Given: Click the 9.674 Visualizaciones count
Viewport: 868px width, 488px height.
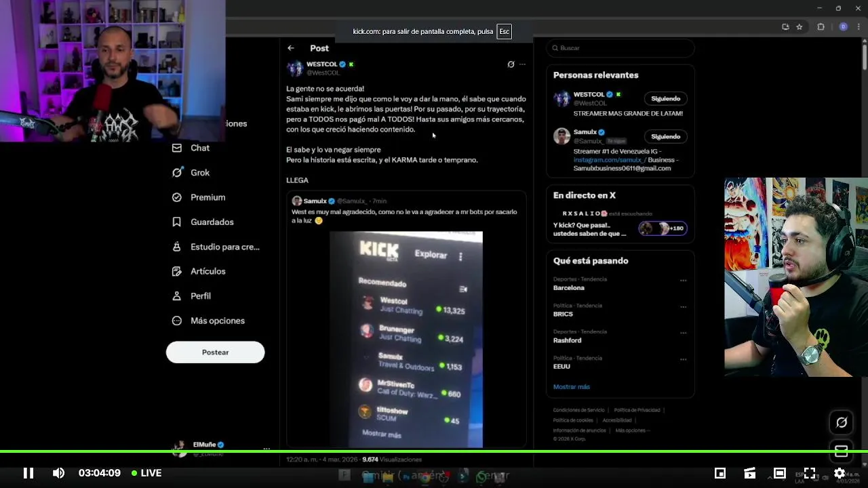Looking at the screenshot, I should [x=392, y=460].
